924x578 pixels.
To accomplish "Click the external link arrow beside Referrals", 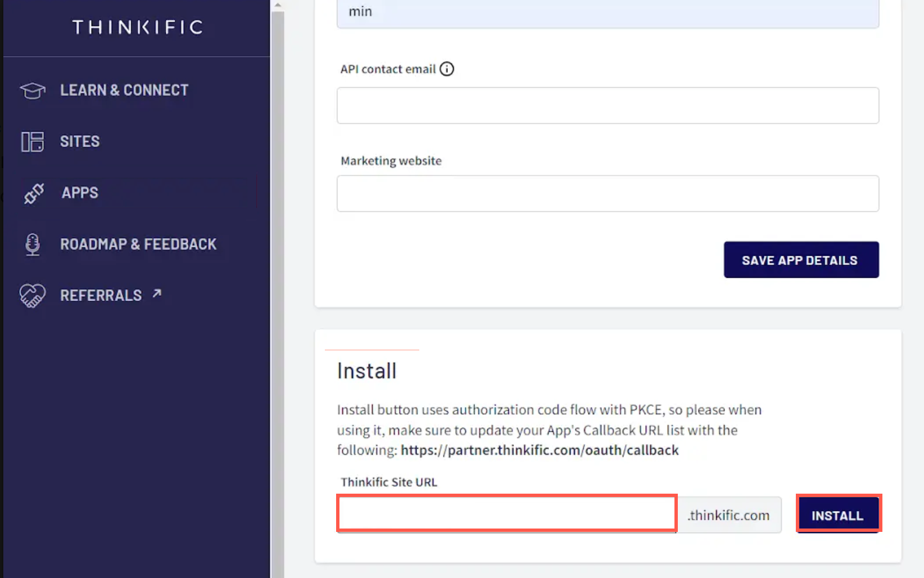I will coord(157,293).
